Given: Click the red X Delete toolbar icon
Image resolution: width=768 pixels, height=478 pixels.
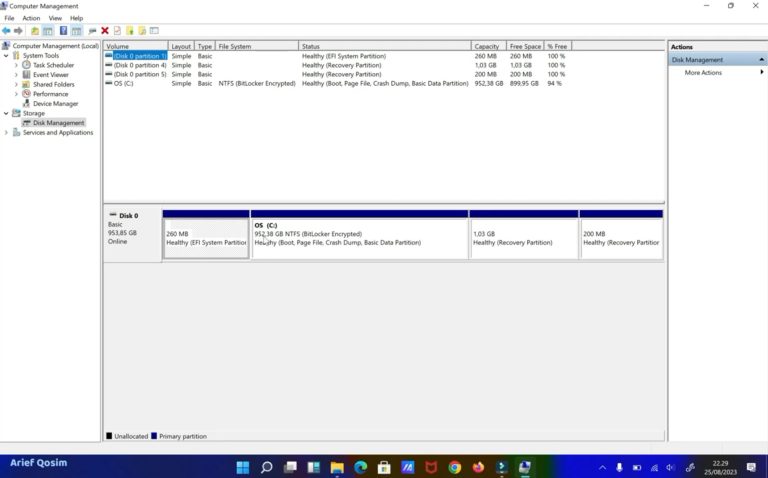Looking at the screenshot, I should [105, 31].
